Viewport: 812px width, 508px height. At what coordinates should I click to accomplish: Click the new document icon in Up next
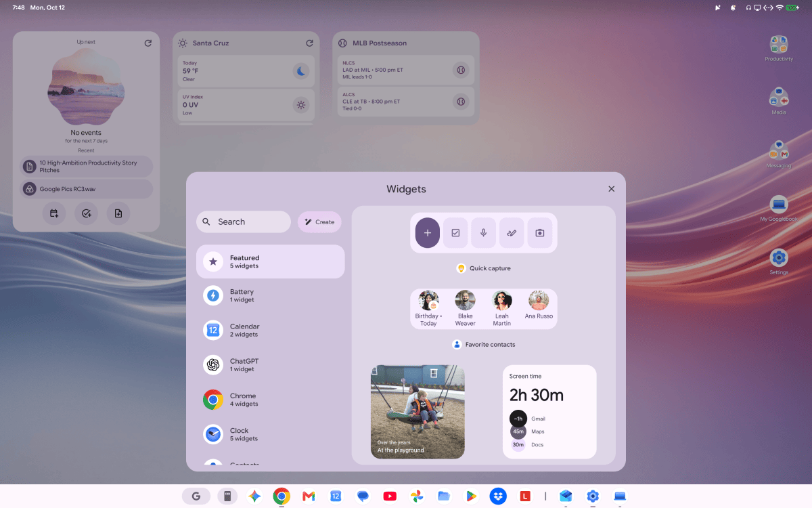pyautogui.click(x=118, y=213)
